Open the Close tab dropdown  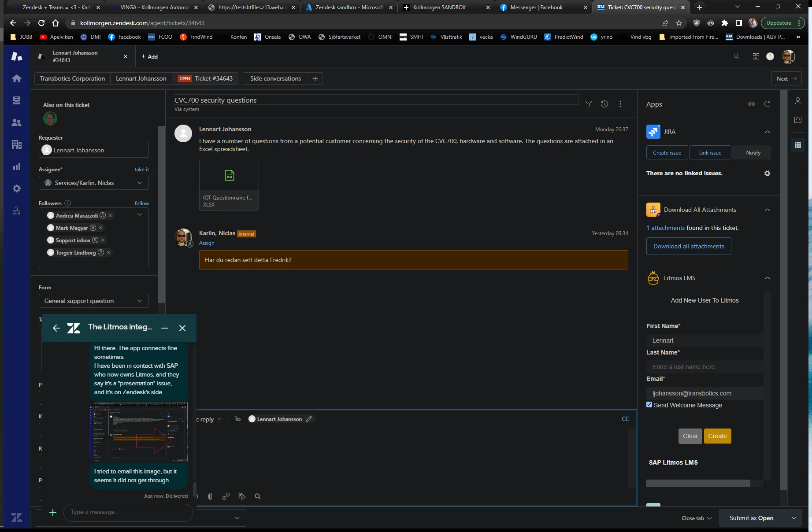(x=697, y=518)
